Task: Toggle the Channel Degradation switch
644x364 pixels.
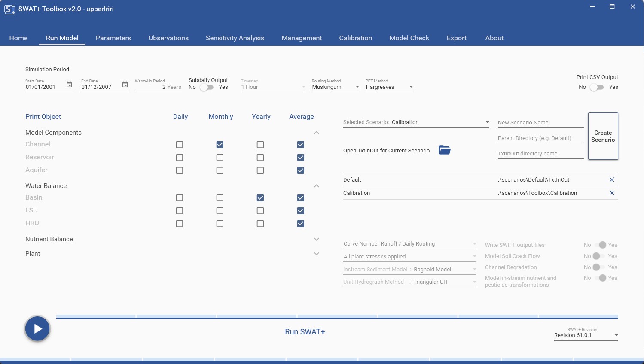Action: click(x=598, y=267)
